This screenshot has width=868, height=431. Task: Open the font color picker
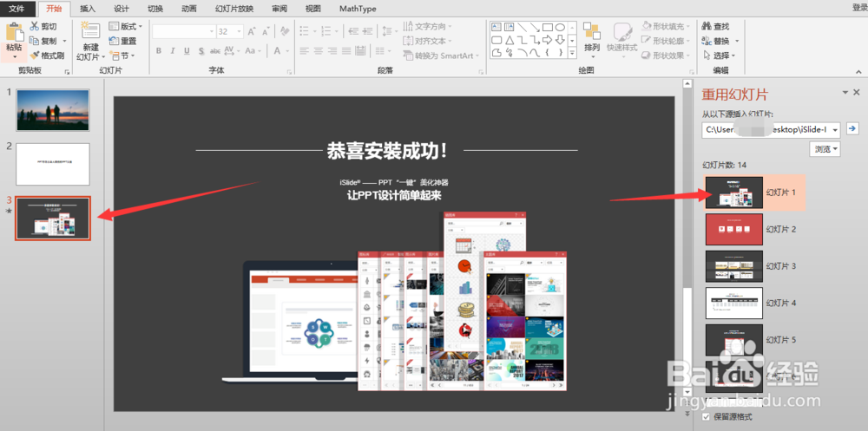(x=281, y=50)
